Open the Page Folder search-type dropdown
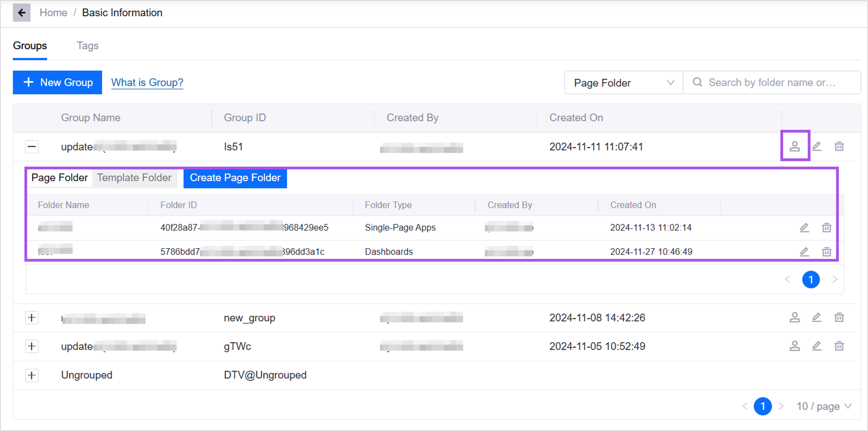 [623, 83]
